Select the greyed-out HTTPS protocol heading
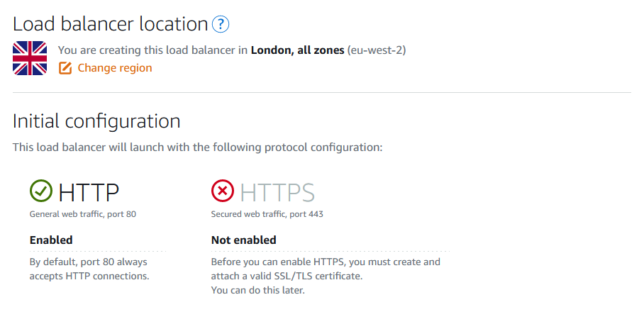The image size is (644, 324). [277, 192]
